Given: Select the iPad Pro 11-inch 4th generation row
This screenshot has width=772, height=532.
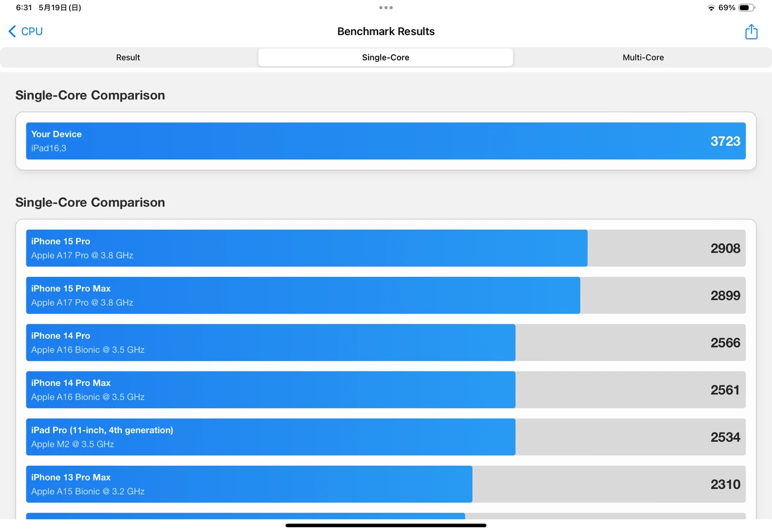Looking at the screenshot, I should tap(386, 437).
